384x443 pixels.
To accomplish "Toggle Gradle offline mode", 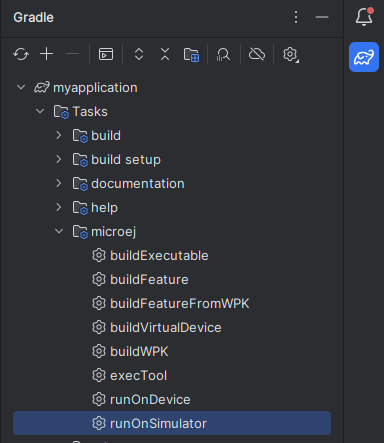I will (x=257, y=54).
